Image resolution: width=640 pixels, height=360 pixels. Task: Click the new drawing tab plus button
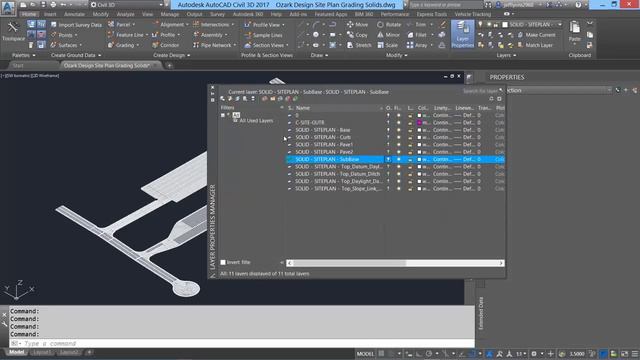point(169,66)
